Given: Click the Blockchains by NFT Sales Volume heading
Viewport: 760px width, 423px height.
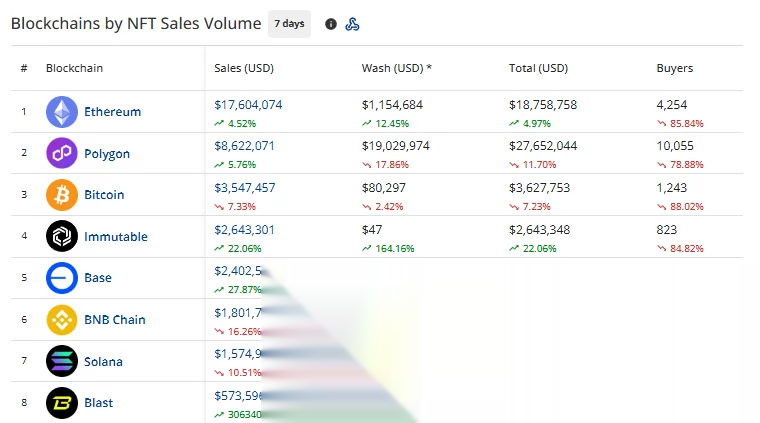Looking at the screenshot, I should (x=136, y=24).
